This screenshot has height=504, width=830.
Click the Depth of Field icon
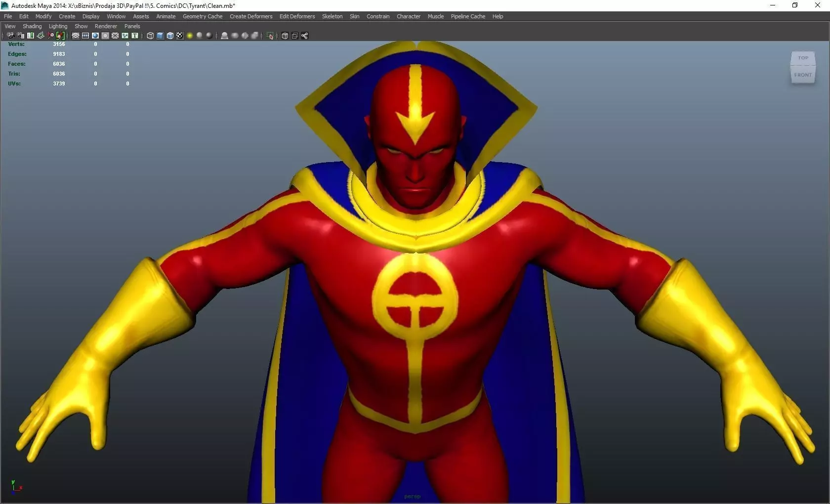click(255, 36)
